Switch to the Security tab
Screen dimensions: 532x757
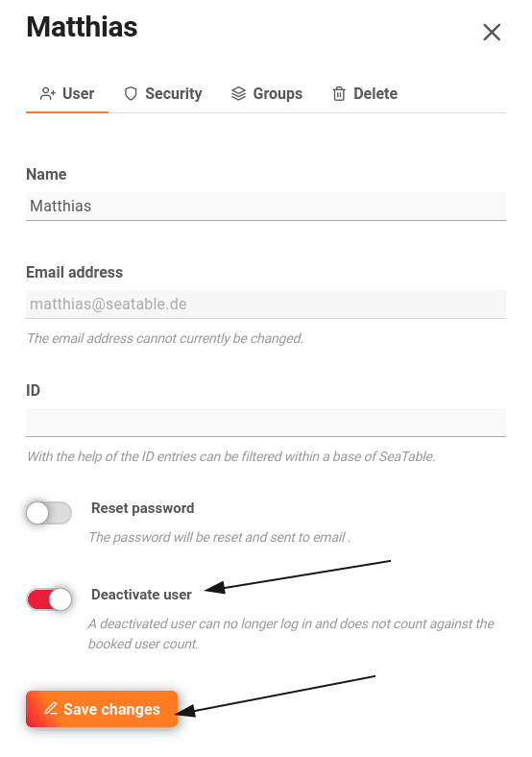click(x=163, y=93)
